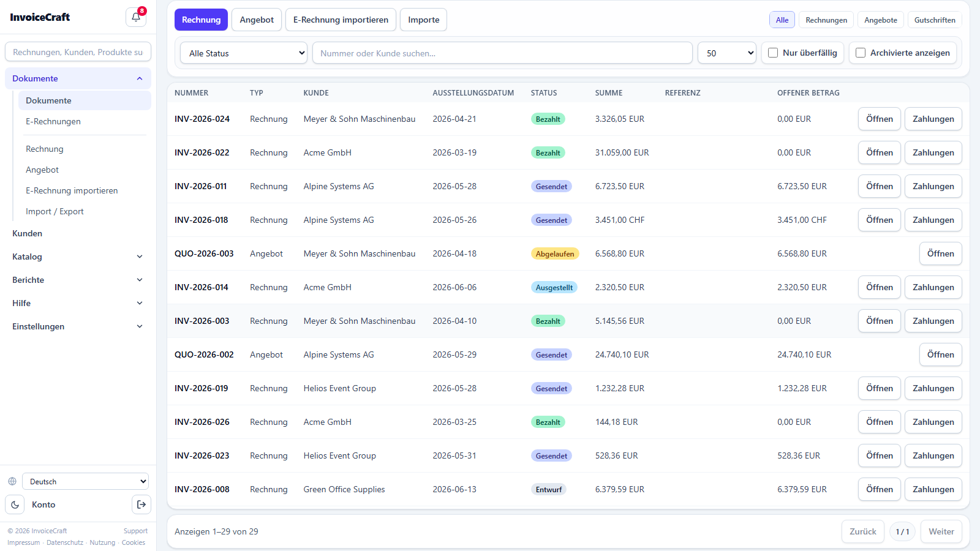Switch to the Gutschriften filter tab
The image size is (980, 551).
pos(935,20)
